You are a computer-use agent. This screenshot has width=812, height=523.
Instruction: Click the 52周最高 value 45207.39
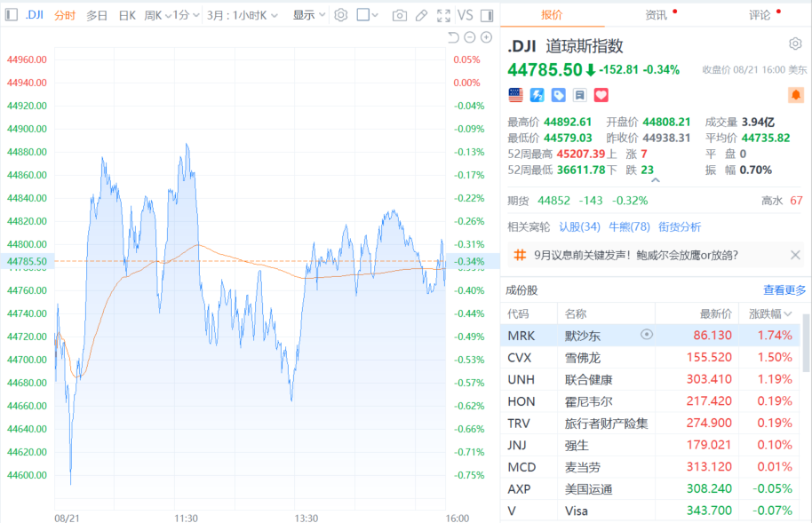tap(580, 154)
